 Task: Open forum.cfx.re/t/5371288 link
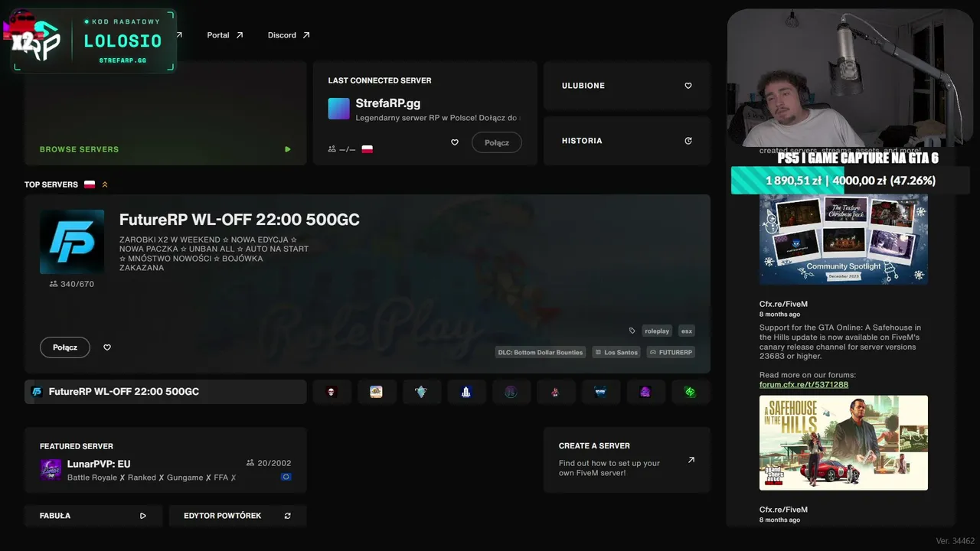pos(804,384)
